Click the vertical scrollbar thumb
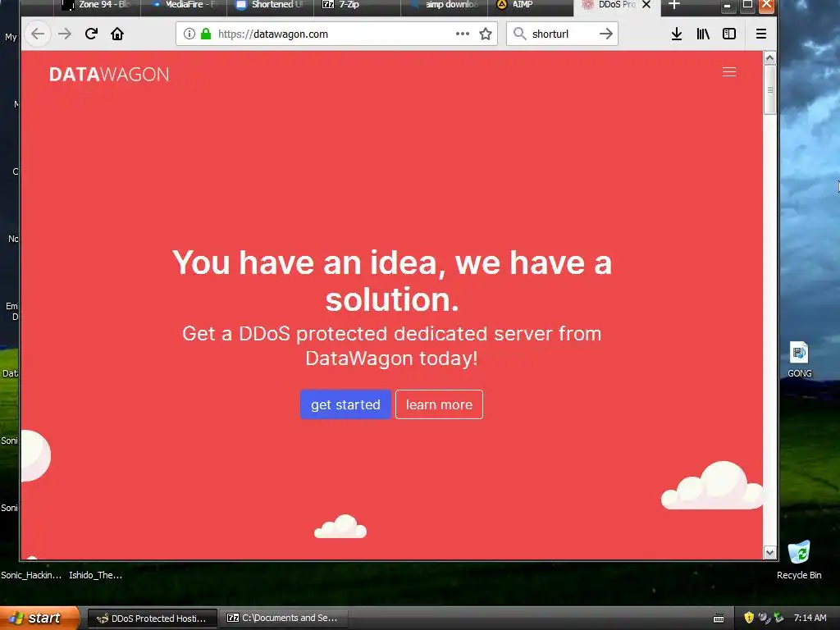Image resolution: width=840 pixels, height=630 pixels. pyautogui.click(x=769, y=89)
